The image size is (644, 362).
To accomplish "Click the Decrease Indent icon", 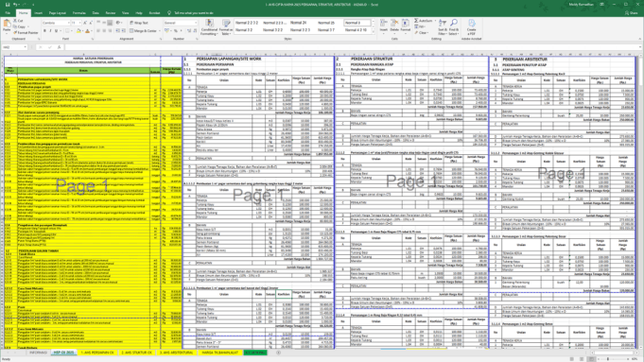I will [118, 31].
